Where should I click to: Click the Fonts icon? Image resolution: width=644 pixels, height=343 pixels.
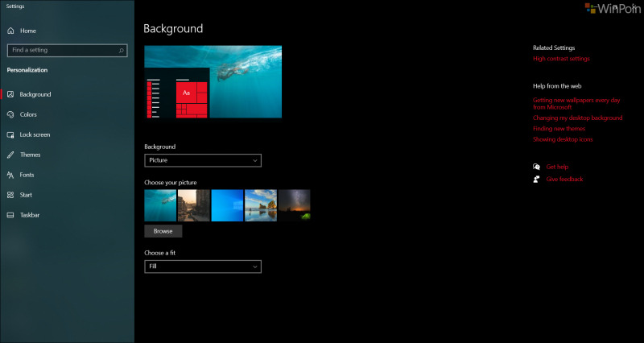[x=10, y=175]
